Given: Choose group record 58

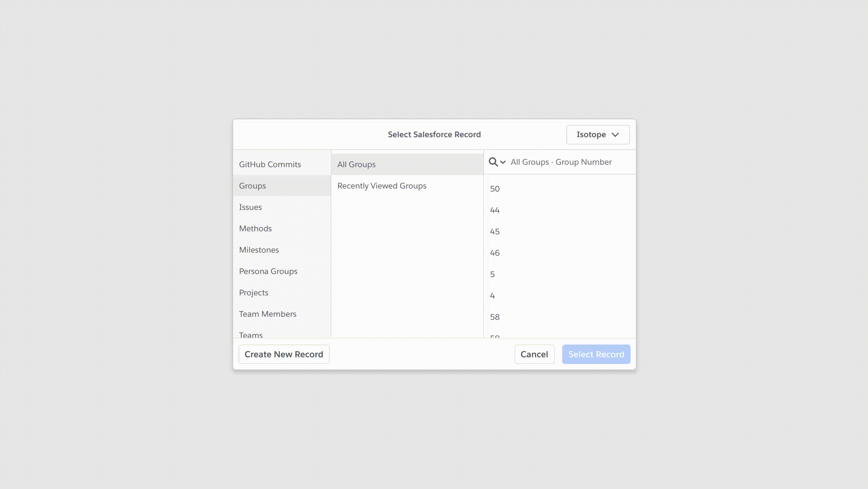Looking at the screenshot, I should pyautogui.click(x=495, y=317).
